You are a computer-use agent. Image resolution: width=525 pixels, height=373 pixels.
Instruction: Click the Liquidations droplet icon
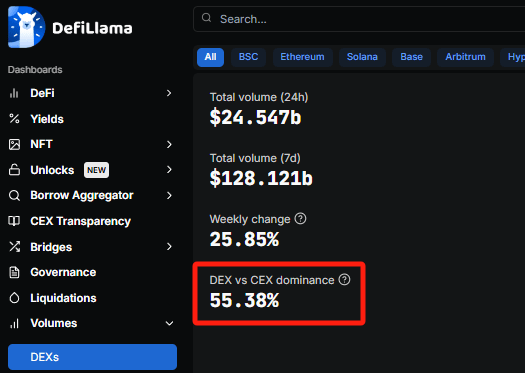[x=14, y=298]
